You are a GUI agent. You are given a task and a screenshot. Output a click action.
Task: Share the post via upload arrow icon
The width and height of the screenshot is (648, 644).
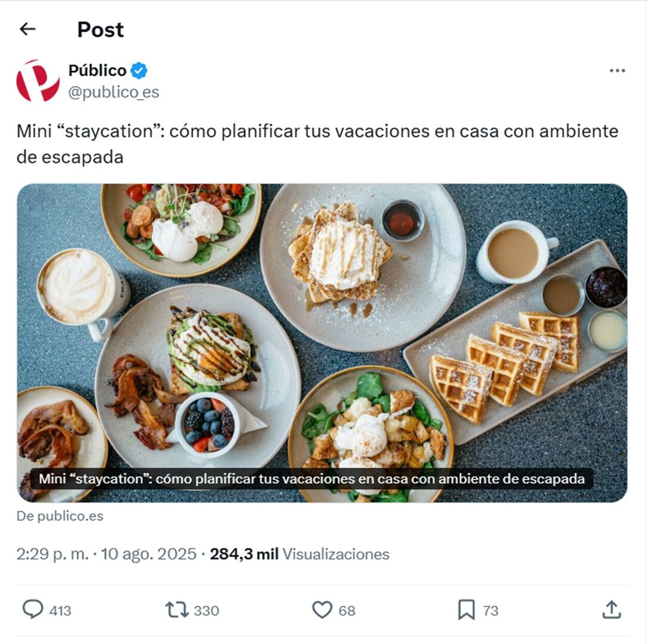coord(612,610)
